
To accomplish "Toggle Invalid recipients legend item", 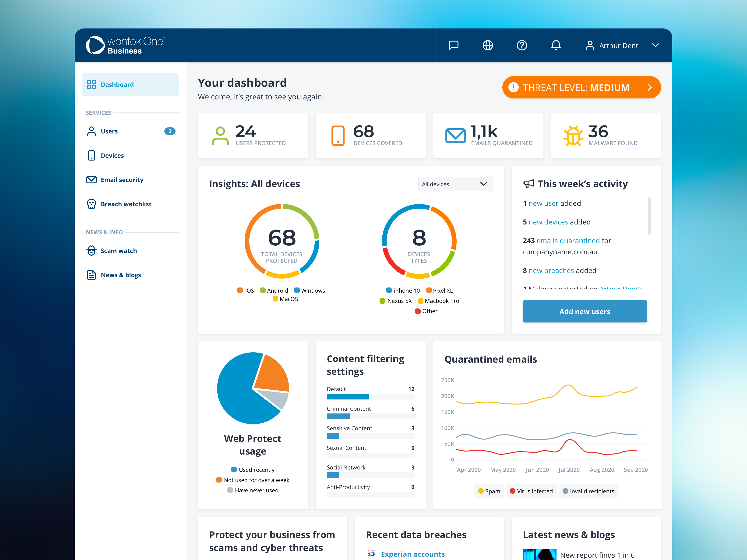I will pyautogui.click(x=588, y=491).
